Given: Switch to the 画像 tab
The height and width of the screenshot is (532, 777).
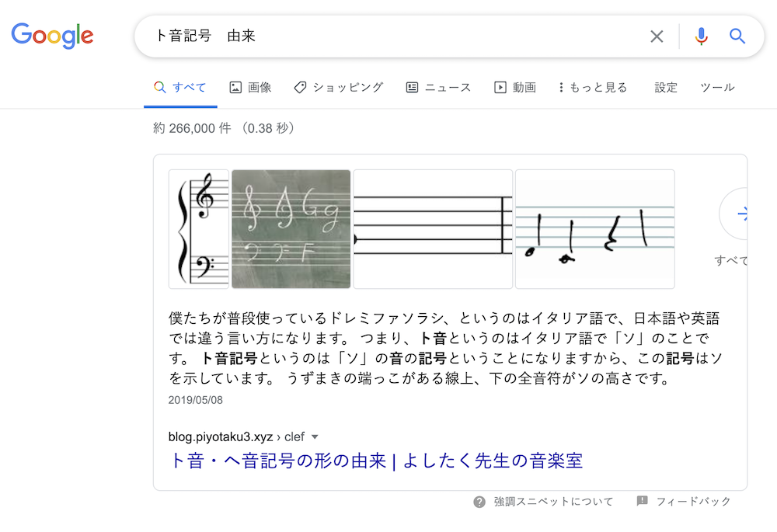Looking at the screenshot, I should (250, 88).
